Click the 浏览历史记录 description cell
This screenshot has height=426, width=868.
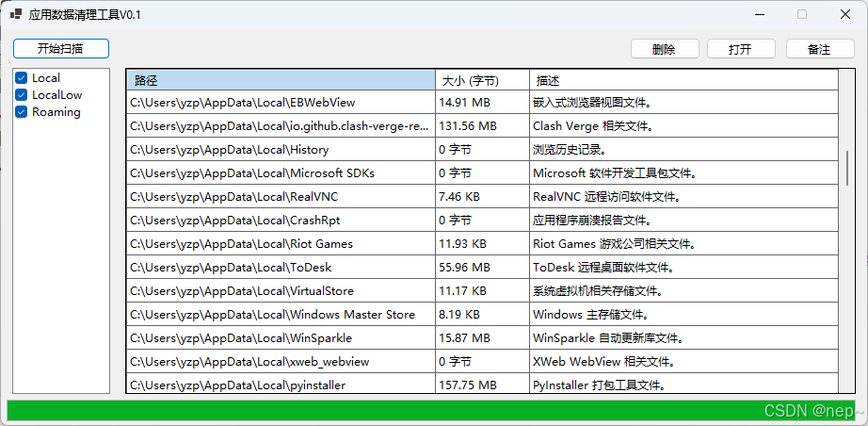coord(683,150)
